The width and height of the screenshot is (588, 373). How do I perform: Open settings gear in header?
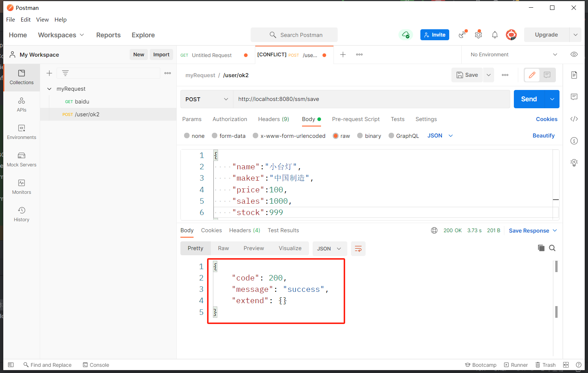pyautogui.click(x=478, y=35)
